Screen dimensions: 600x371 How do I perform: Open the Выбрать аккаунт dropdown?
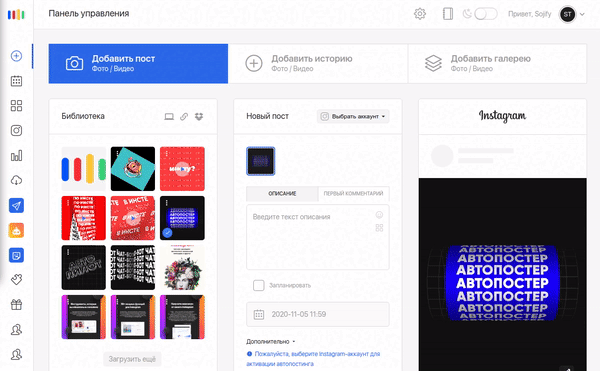point(353,116)
